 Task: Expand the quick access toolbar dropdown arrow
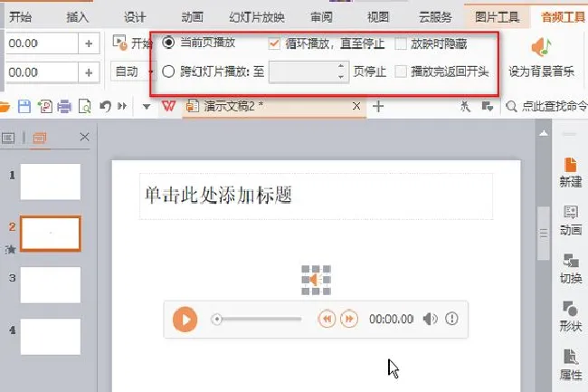[147, 107]
